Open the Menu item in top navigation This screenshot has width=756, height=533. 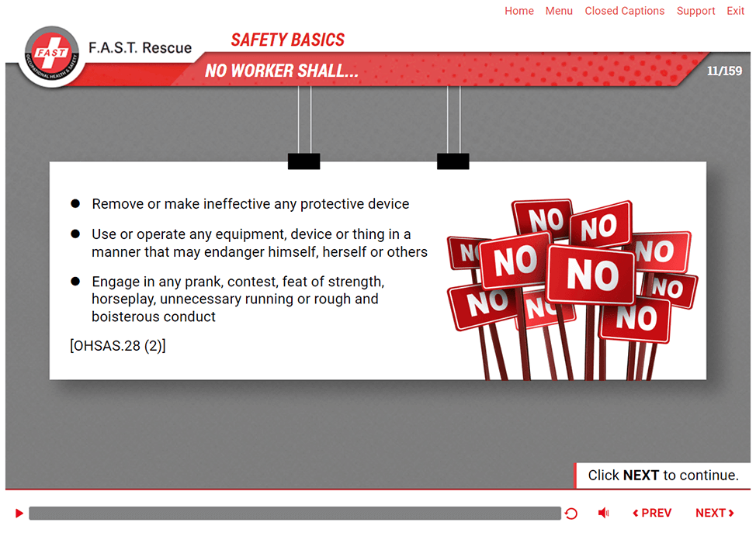click(559, 11)
